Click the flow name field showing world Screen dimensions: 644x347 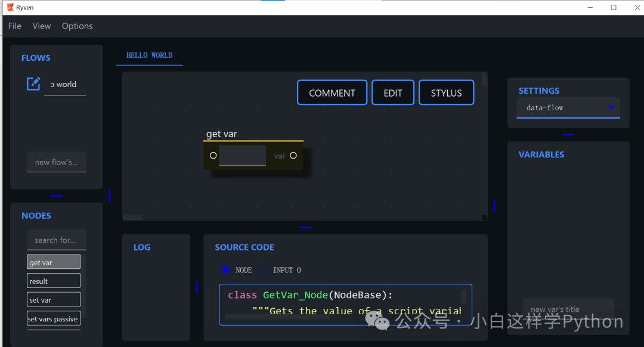tap(65, 85)
